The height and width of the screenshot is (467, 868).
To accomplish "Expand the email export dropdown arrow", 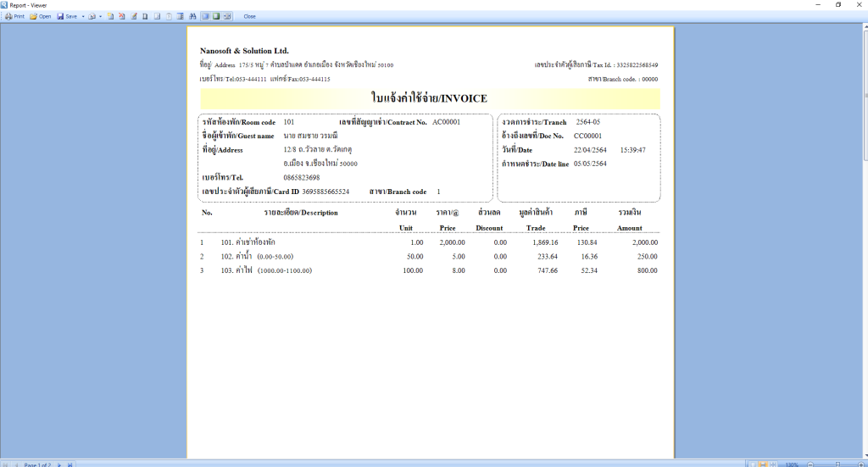I will pos(100,17).
